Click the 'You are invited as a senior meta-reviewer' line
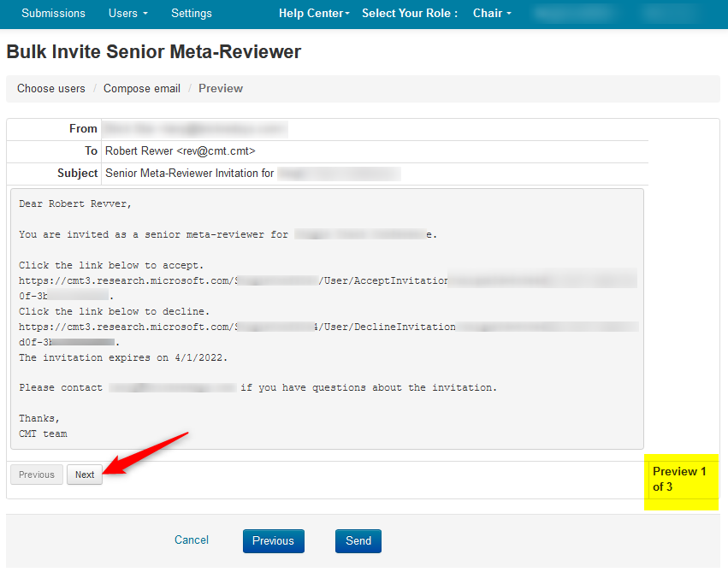This screenshot has width=728, height=572. 228,235
